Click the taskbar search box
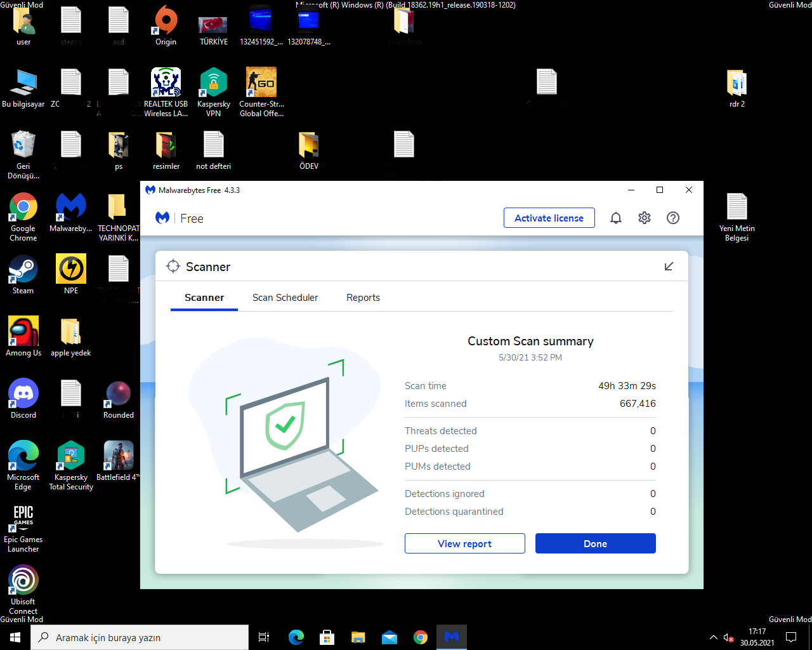Viewport: 812px width, 650px height. pyautogui.click(x=140, y=637)
